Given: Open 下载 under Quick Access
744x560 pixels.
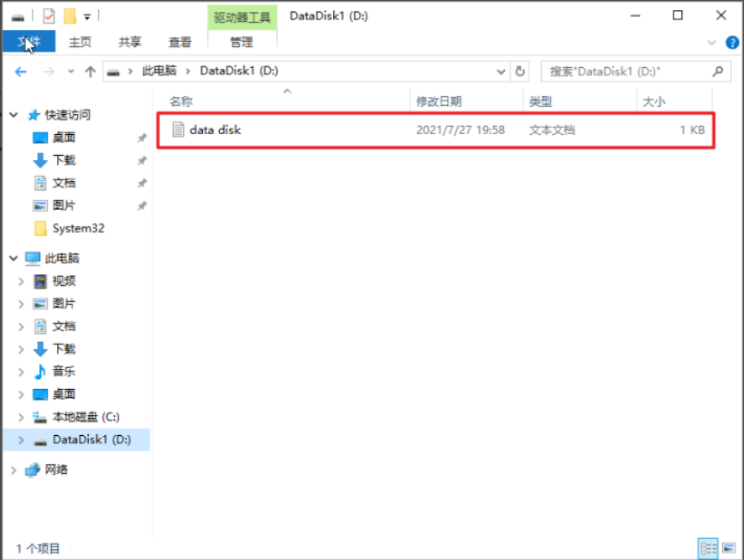Looking at the screenshot, I should pyautogui.click(x=64, y=160).
